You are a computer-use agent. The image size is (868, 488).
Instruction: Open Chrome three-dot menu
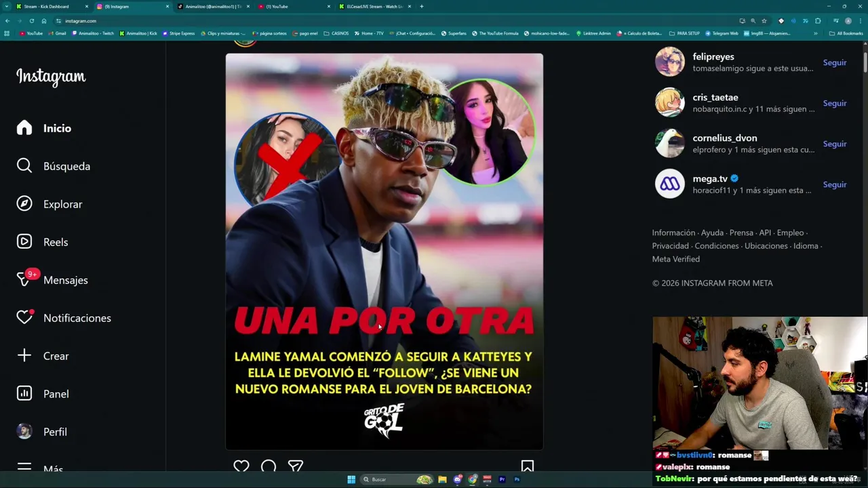coord(861,21)
